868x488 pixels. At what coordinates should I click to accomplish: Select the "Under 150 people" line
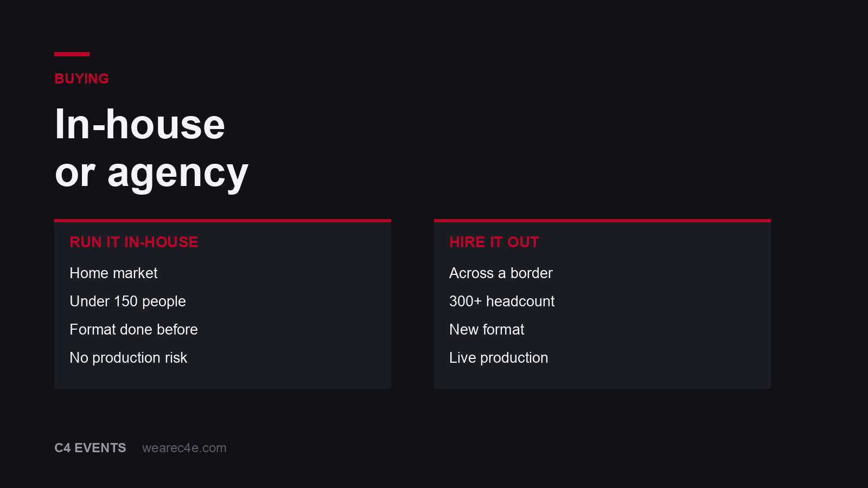pos(127,301)
